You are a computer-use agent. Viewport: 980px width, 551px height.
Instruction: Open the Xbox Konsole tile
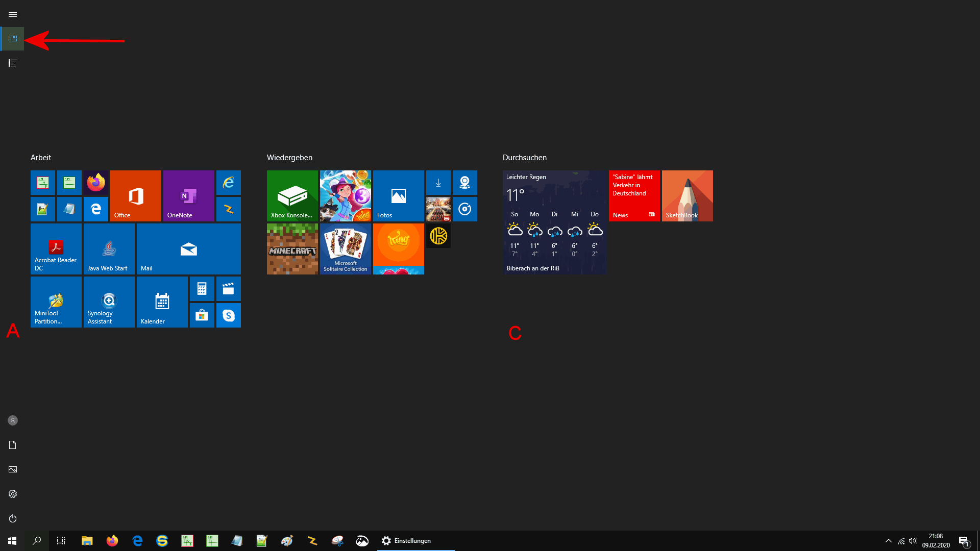292,196
